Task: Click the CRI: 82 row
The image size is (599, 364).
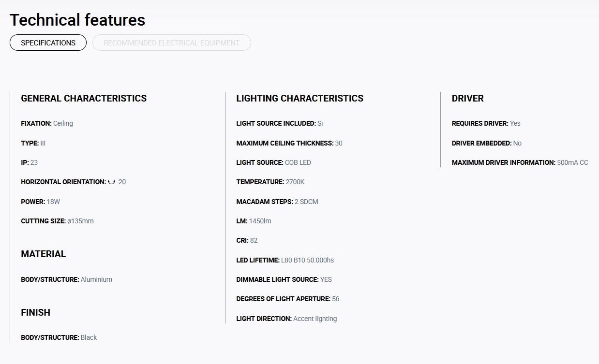Action: point(247,240)
